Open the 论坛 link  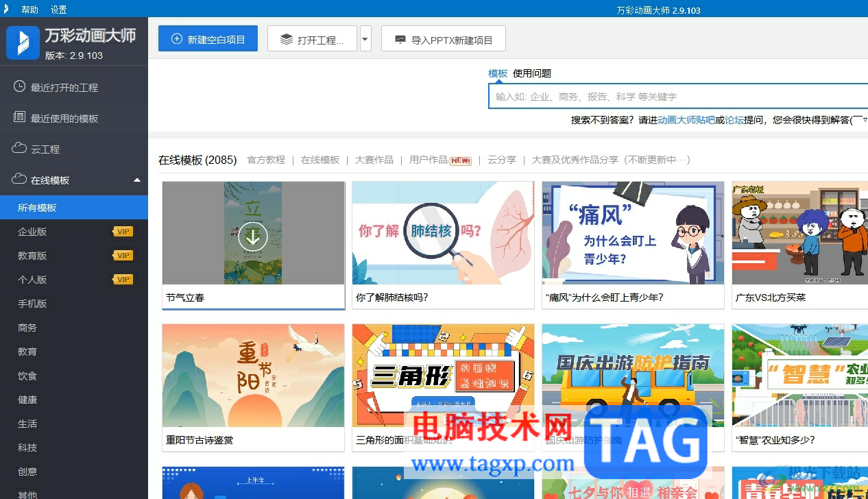coord(735,120)
